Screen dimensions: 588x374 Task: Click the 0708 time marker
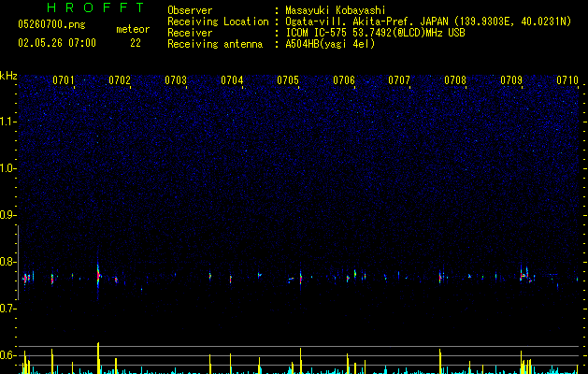click(455, 80)
